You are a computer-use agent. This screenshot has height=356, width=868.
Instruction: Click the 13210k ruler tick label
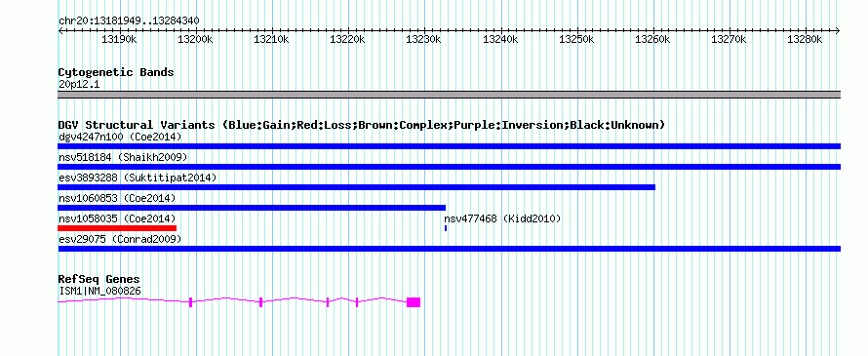point(272,40)
